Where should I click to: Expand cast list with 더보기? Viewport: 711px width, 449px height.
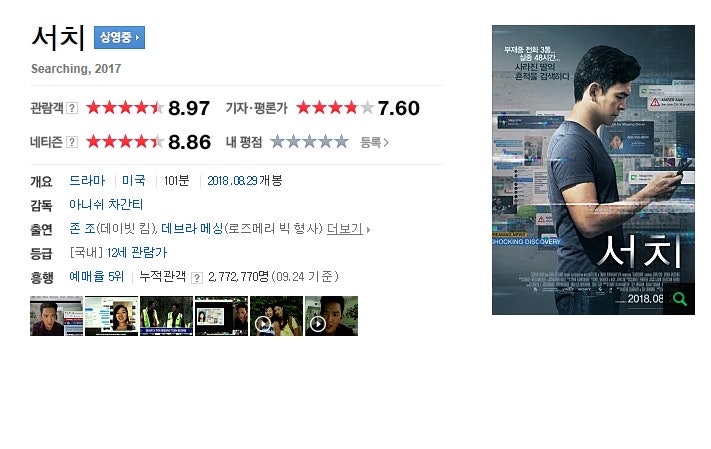point(348,229)
